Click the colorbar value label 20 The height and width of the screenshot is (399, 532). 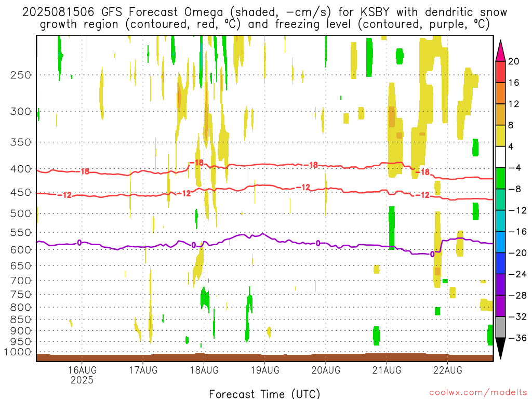click(514, 61)
